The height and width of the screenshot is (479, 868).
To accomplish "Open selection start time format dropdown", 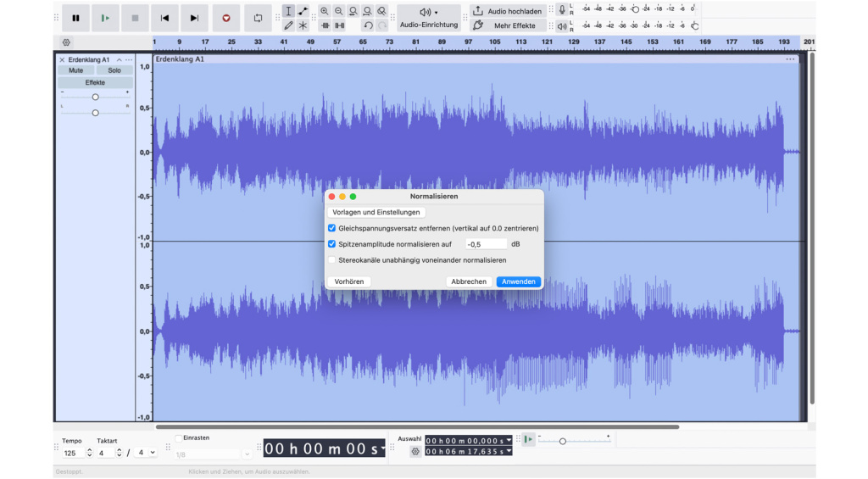I will point(509,441).
